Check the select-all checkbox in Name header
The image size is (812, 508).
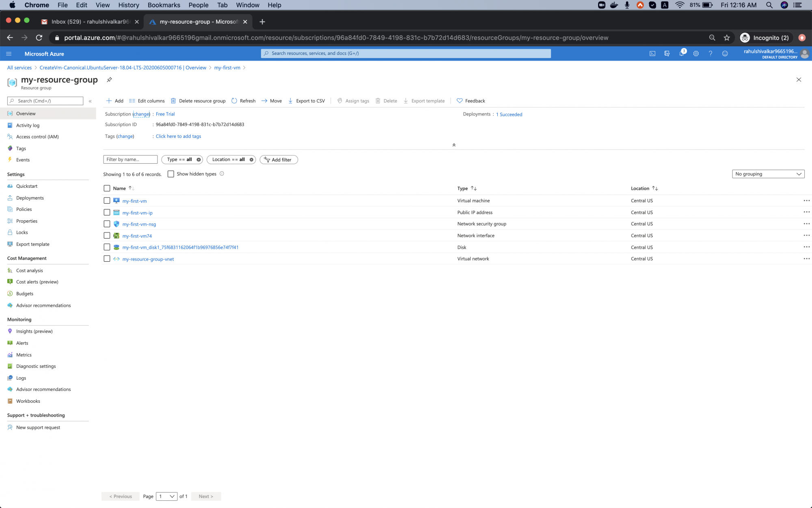(x=107, y=188)
